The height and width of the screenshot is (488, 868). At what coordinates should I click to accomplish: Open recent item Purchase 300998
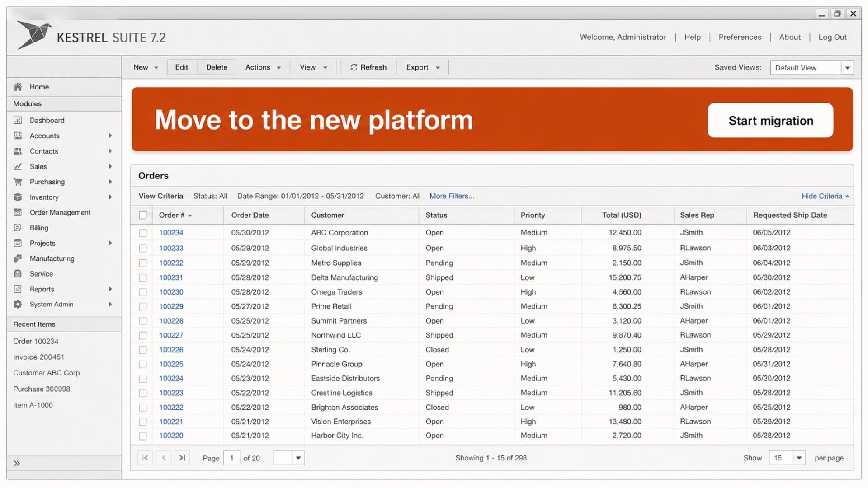tap(42, 389)
